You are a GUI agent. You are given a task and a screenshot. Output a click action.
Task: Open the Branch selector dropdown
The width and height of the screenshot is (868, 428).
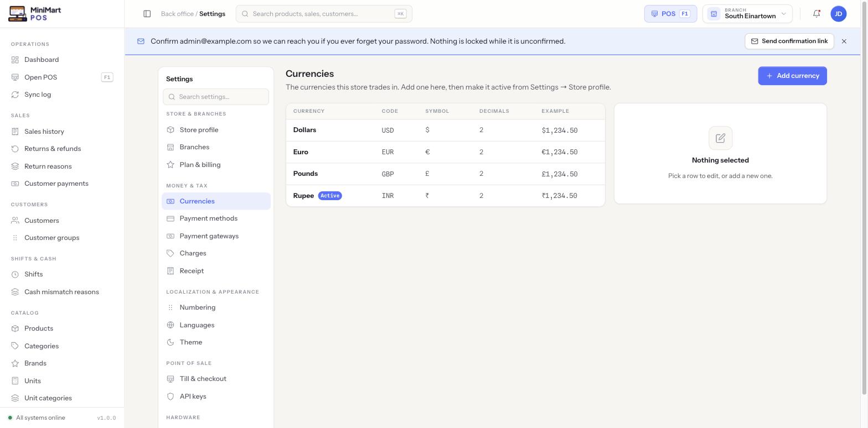click(x=747, y=14)
